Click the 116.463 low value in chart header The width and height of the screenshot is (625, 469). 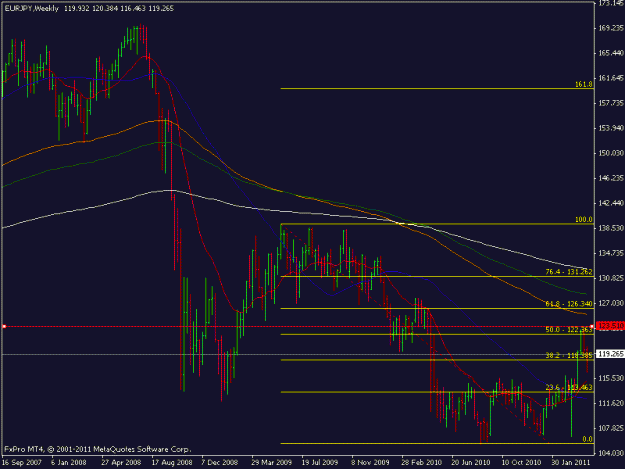coord(133,8)
